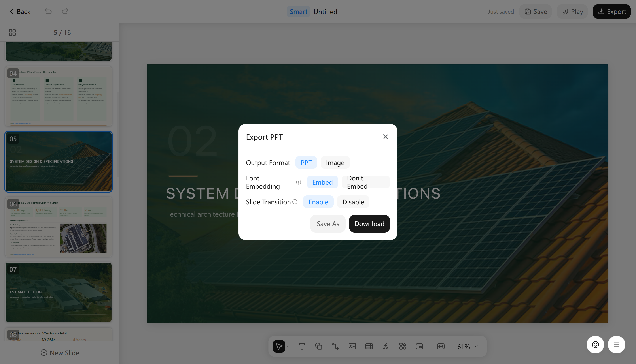Open the slide grid view icon
Image resolution: width=636 pixels, height=364 pixels.
(x=12, y=32)
